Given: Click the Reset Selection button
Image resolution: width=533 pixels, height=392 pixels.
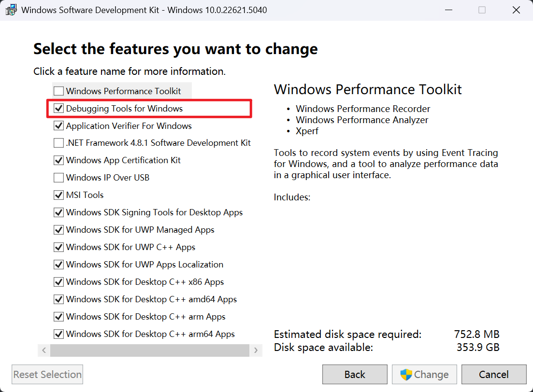Looking at the screenshot, I should (47, 375).
